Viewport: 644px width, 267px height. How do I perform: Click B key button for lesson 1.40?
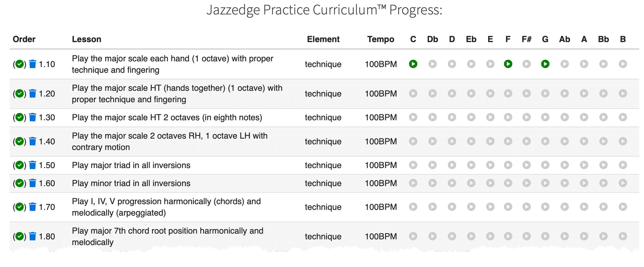pyautogui.click(x=623, y=141)
